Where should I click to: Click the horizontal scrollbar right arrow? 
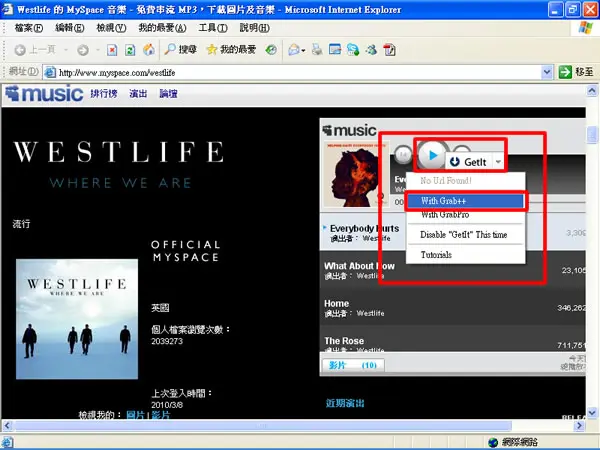pyautogui.click(x=579, y=426)
